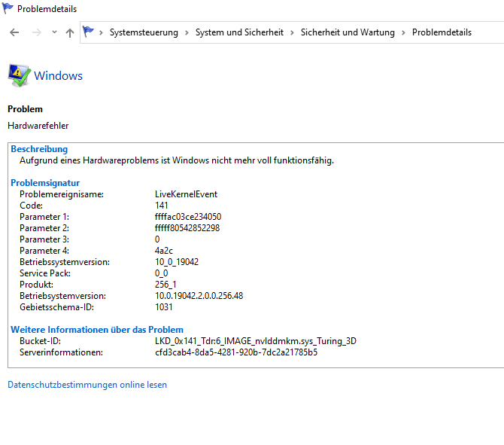Go to Sicherheit und Wartung breadcrumb
Screen dimensions: 504x445
[x=348, y=32]
